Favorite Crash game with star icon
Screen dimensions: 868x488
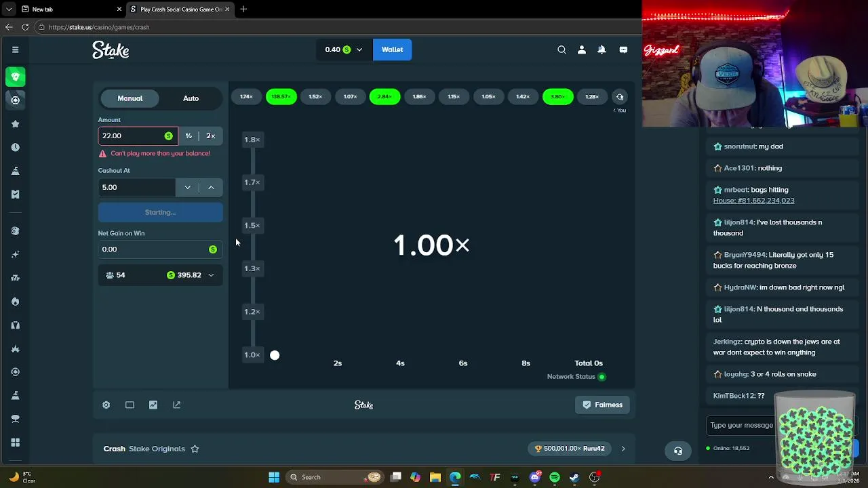tap(195, 449)
